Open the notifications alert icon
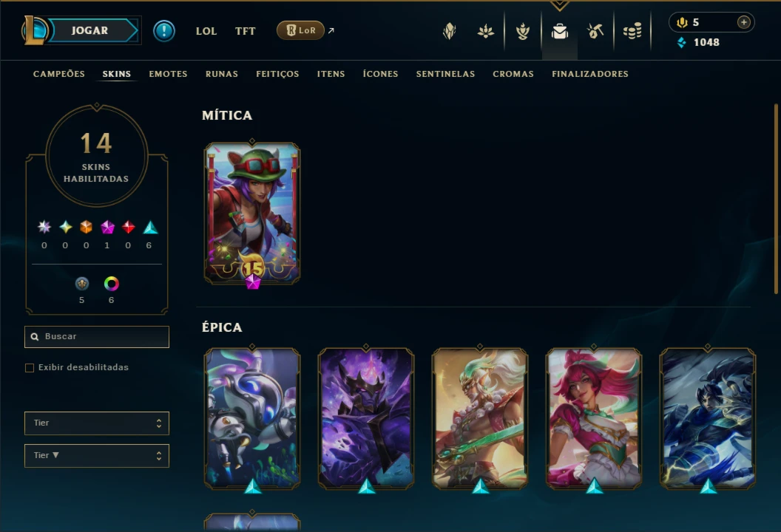The height and width of the screenshot is (532, 781). 164,31
